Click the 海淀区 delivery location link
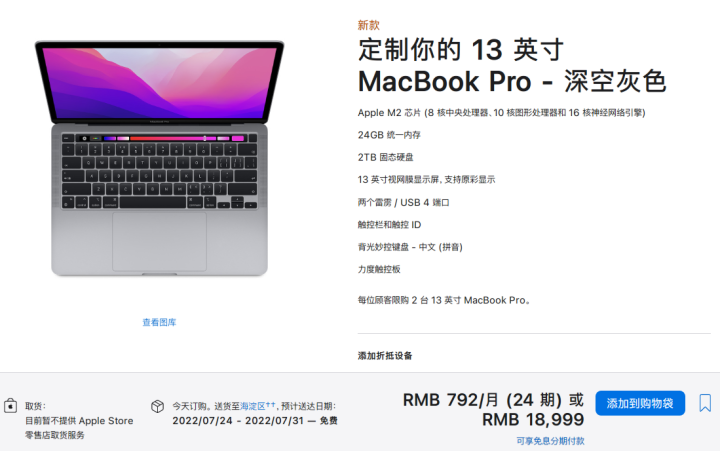The image size is (720, 451). click(253, 406)
